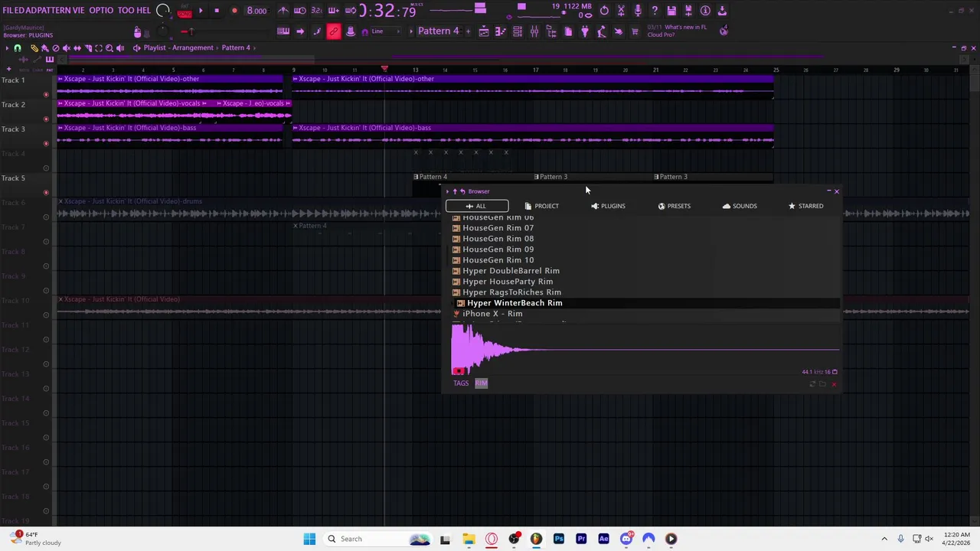Select the playlist Slip tool
Viewport: 980px width, 551px height.
click(x=77, y=48)
